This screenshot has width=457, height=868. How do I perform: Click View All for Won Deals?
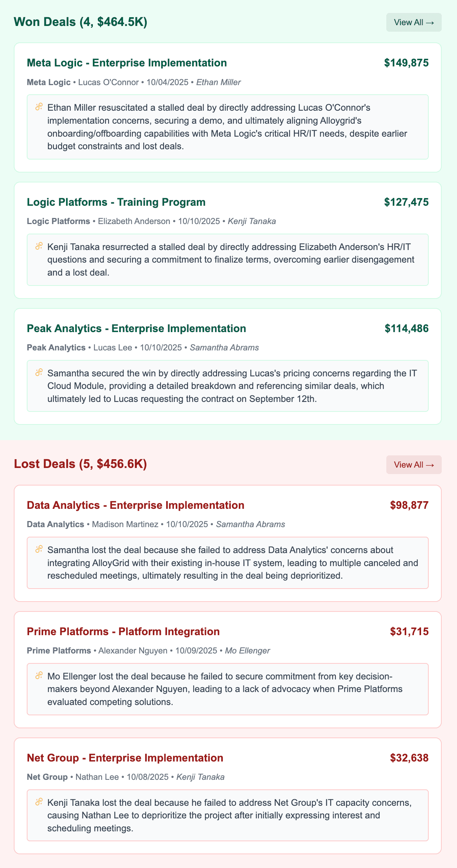click(x=414, y=22)
